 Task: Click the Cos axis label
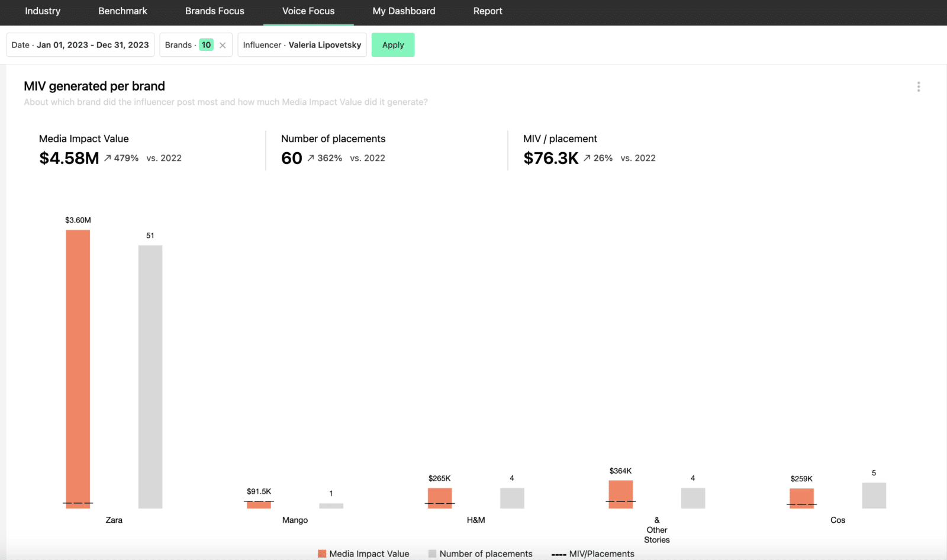coord(838,520)
